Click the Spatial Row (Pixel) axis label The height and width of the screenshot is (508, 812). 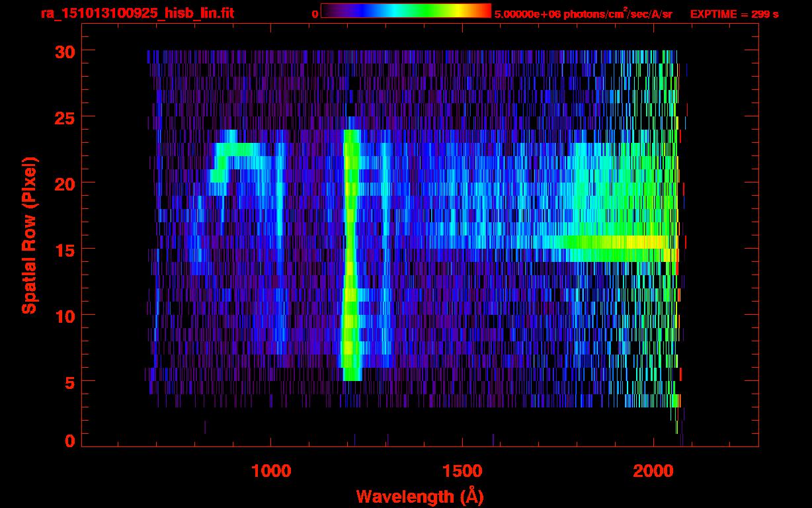[x=30, y=235]
